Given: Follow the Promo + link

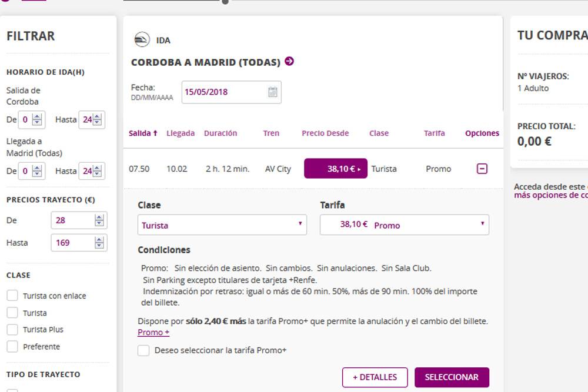Looking at the screenshot, I should click(x=153, y=333).
